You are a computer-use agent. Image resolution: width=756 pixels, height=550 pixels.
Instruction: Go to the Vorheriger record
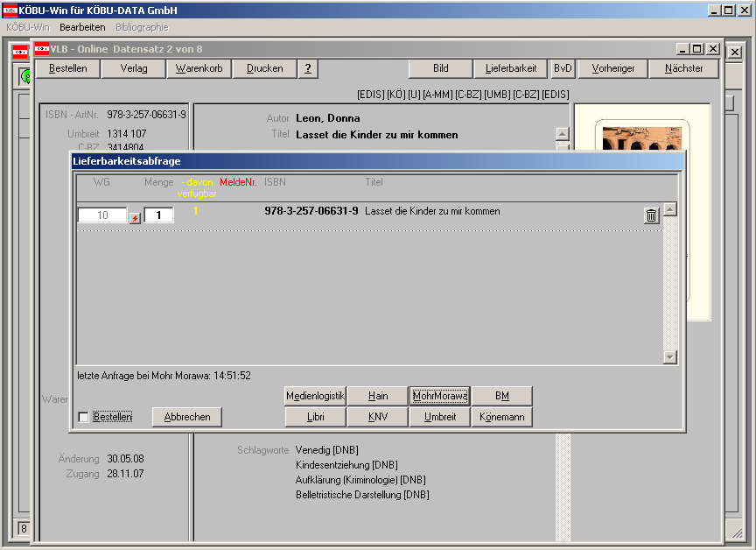612,68
